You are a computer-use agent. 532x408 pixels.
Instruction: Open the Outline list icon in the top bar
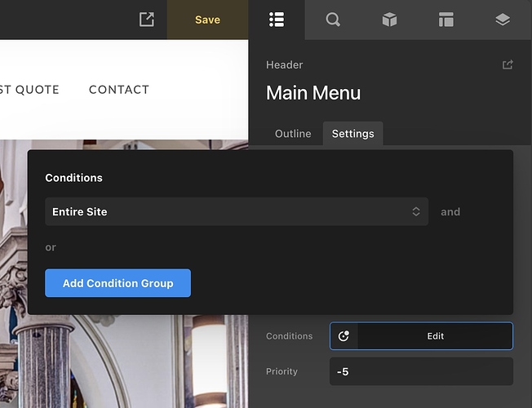[277, 20]
